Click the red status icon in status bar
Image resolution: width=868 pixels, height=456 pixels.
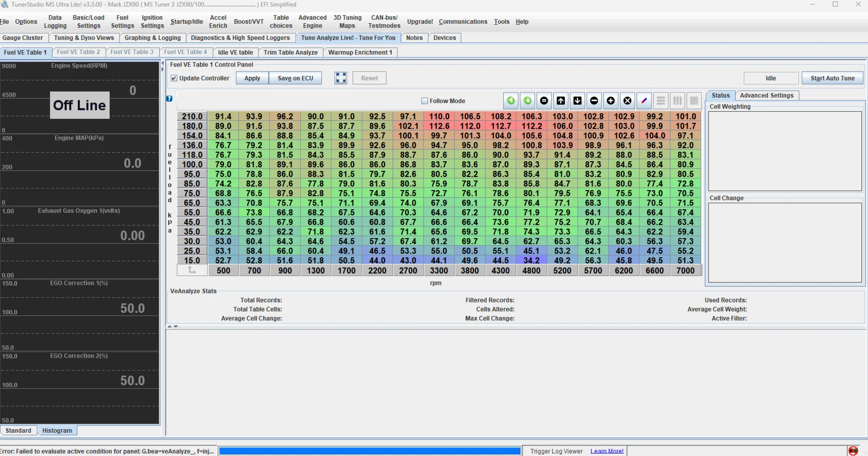pos(853,450)
